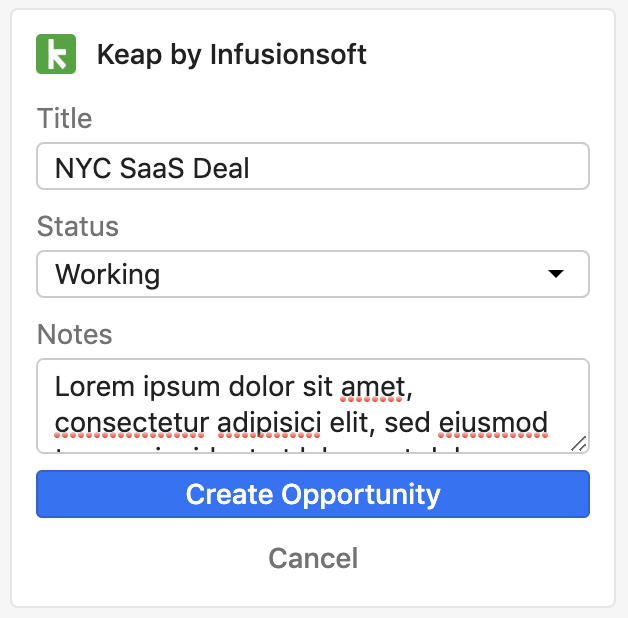
Task: Click the Notes textarea resize handle
Action: (x=579, y=444)
